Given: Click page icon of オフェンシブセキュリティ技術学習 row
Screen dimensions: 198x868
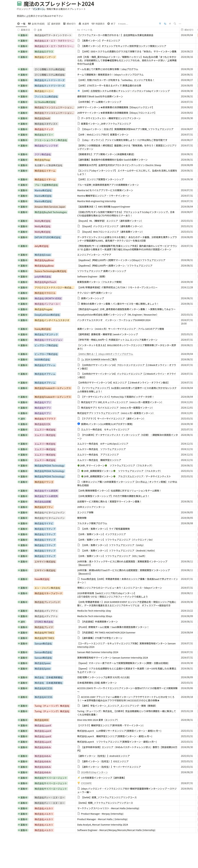Looking at the screenshot, I should coord(79,46).
